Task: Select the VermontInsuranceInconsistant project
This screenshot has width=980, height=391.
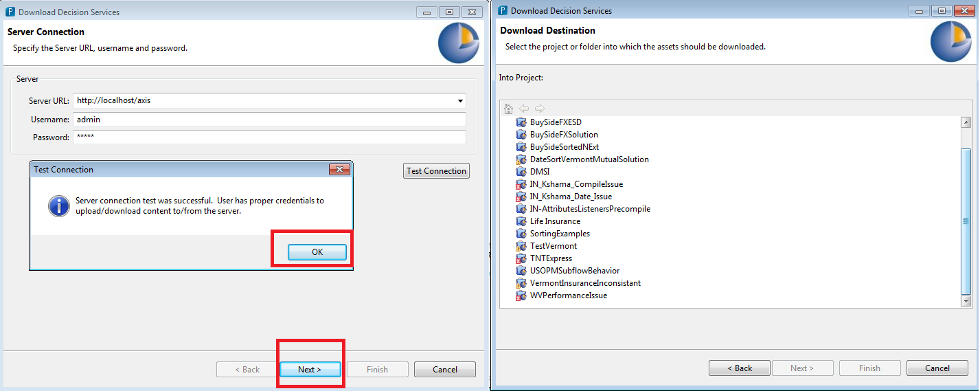Action: coord(585,283)
